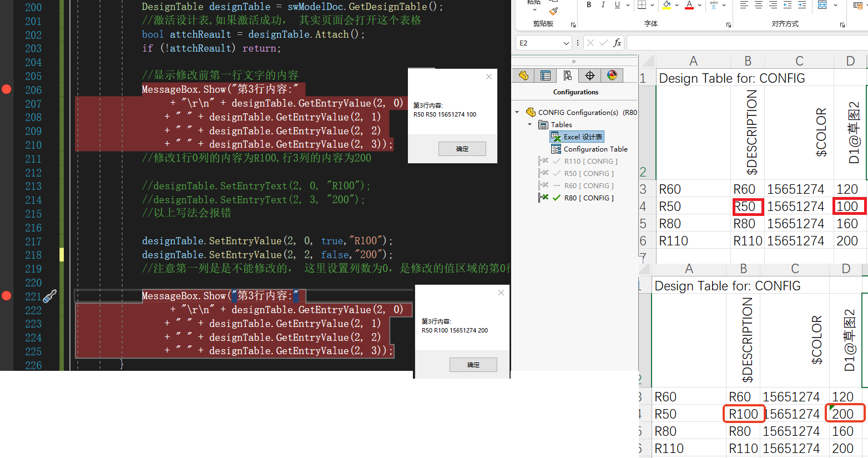Select R110 [ CONFIG ] configuration
This screenshot has width=868, height=458.
(591, 161)
